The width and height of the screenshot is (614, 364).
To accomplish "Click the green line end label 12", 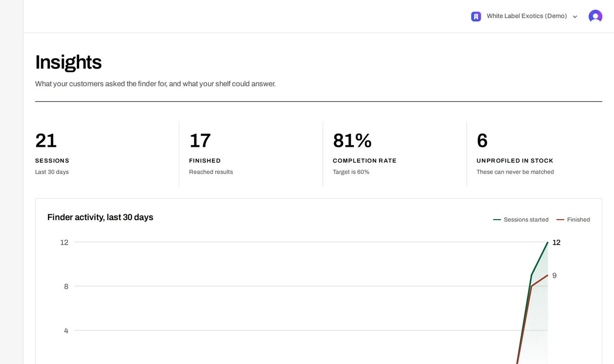I will tap(556, 243).
